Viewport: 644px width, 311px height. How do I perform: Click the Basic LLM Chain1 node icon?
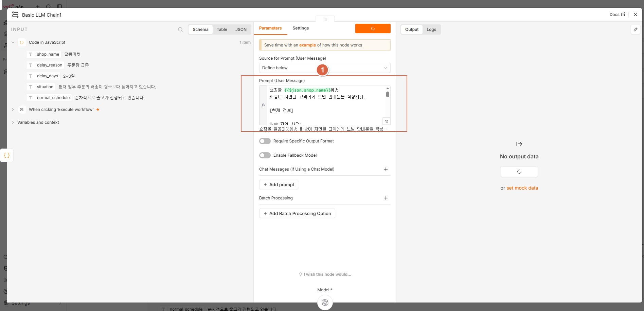pyautogui.click(x=15, y=15)
